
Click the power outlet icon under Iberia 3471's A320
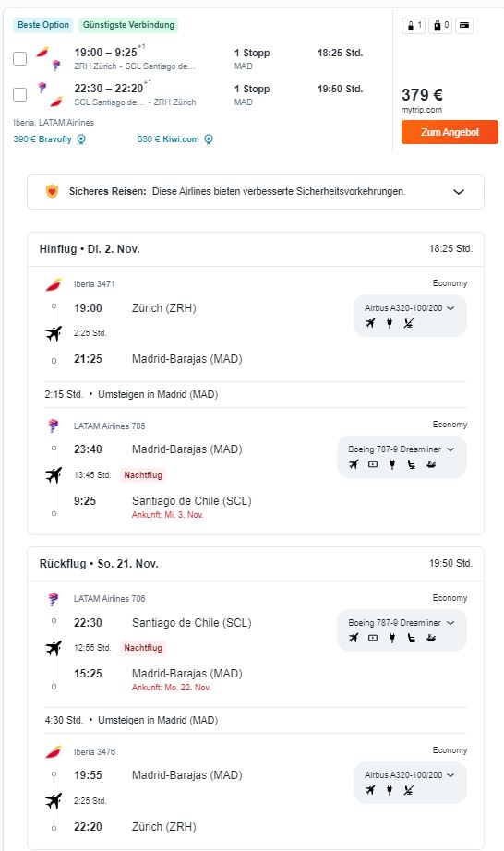click(390, 323)
